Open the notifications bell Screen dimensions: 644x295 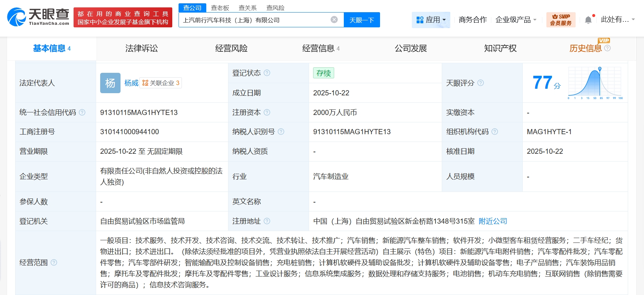pyautogui.click(x=588, y=20)
